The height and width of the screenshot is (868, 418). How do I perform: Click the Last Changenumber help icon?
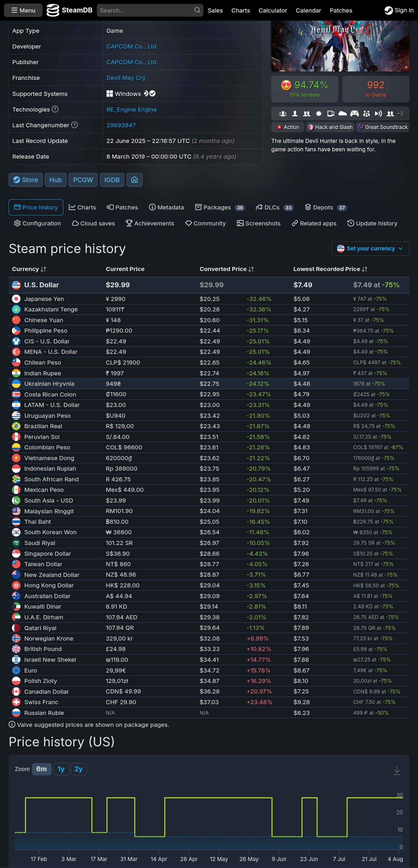click(x=75, y=125)
